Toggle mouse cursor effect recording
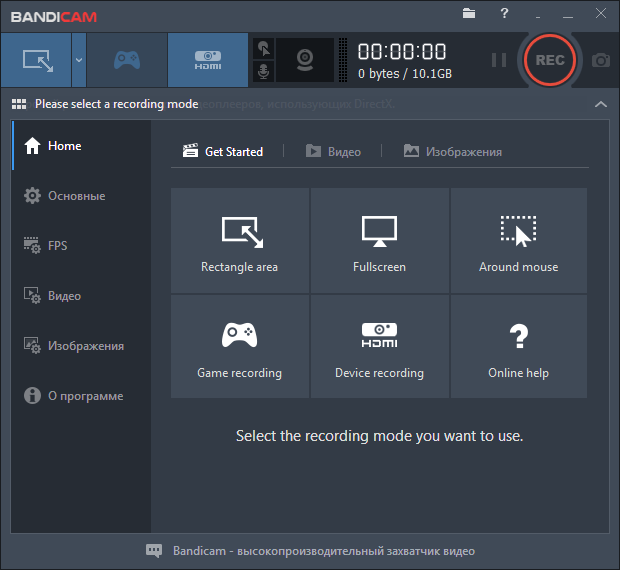620x570 pixels. click(264, 48)
